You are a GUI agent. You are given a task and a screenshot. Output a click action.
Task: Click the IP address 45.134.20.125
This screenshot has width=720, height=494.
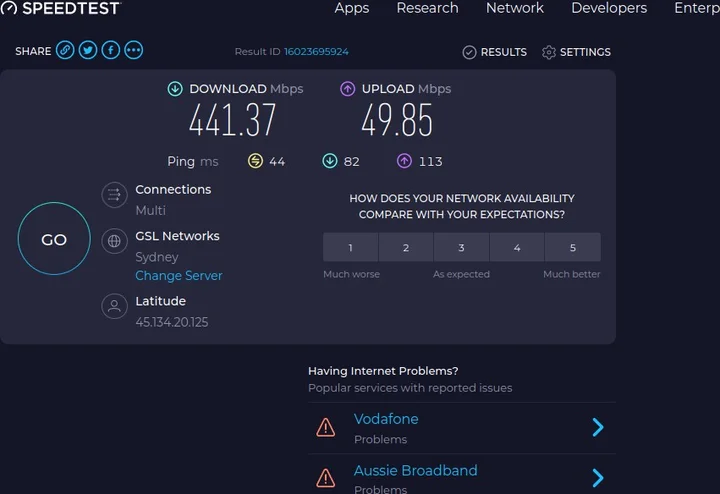[172, 322]
